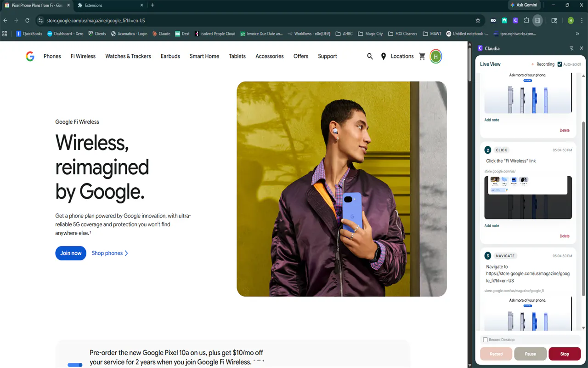Open the Dext bookmark
The height and width of the screenshot is (368, 588).
click(x=182, y=34)
